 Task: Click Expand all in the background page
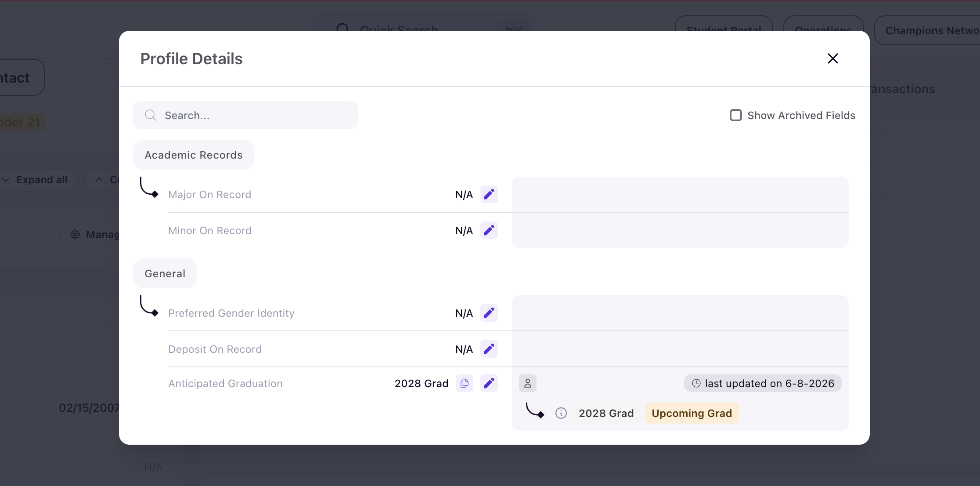point(38,180)
